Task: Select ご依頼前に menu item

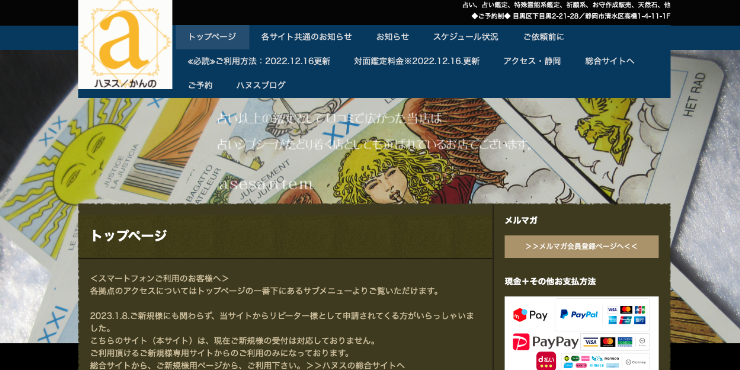Action: tap(543, 37)
